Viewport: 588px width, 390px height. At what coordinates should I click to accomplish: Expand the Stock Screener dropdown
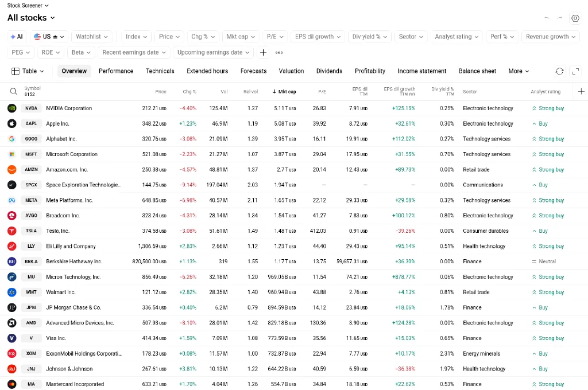coord(28,6)
